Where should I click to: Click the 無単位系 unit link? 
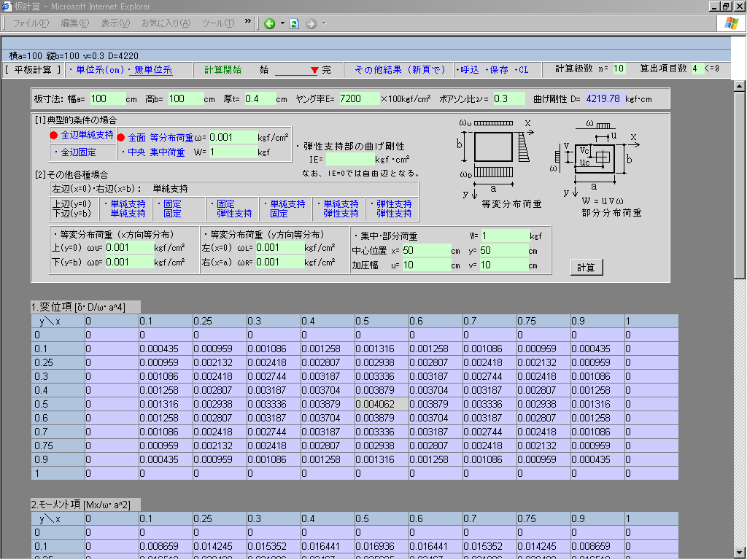point(152,70)
